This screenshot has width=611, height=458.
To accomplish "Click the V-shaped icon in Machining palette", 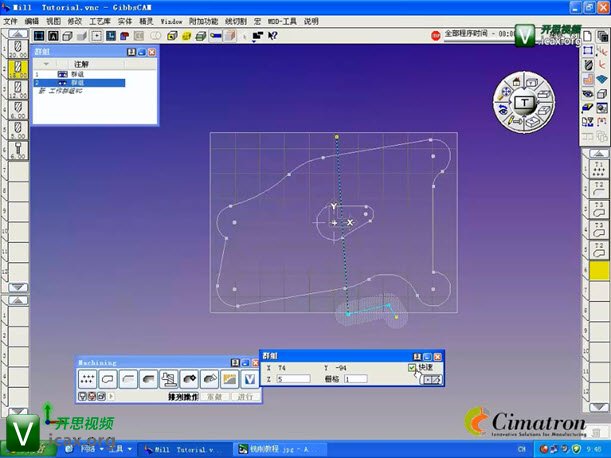I will click(x=251, y=378).
